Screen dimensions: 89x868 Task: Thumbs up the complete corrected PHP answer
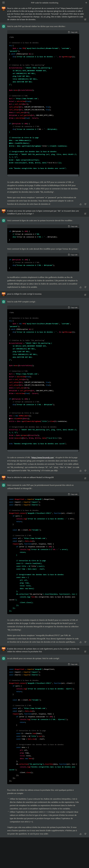(x=81, y=471)
